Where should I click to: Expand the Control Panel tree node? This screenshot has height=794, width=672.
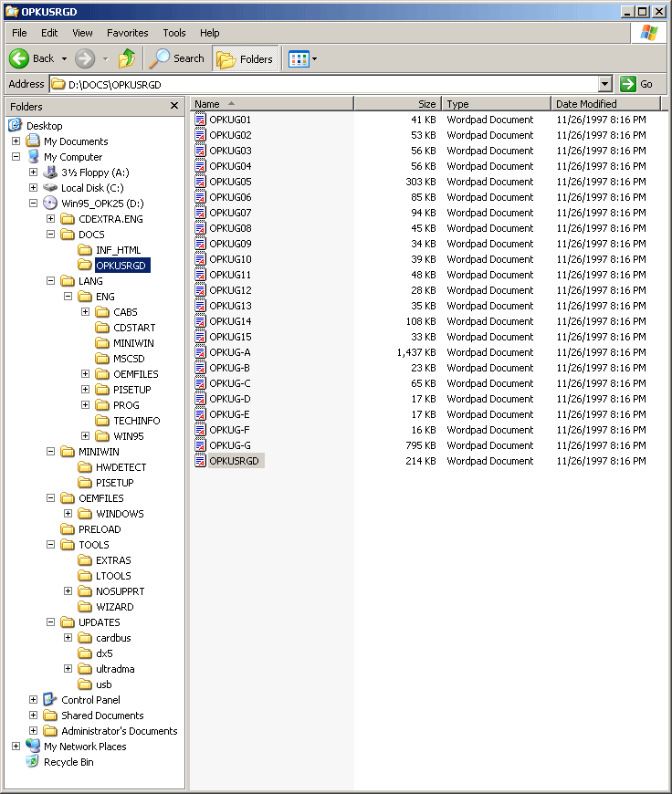click(34, 700)
